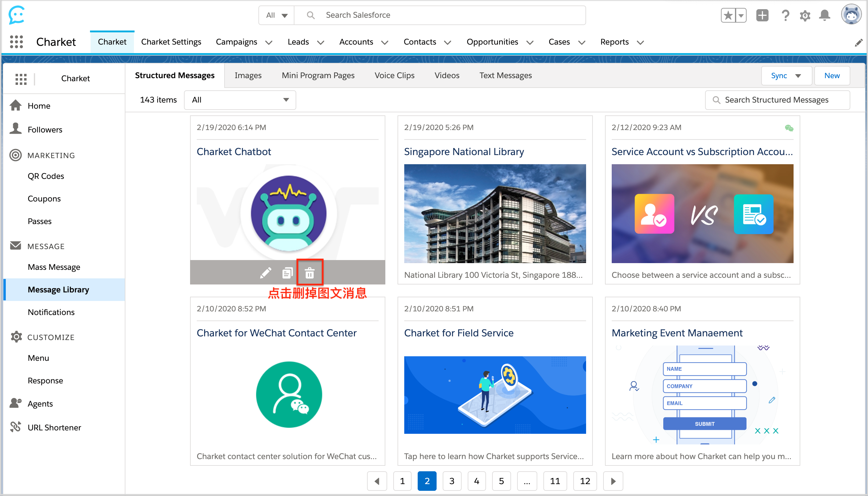Open Response in sidebar
Viewport: 868px width, 496px height.
pos(45,381)
